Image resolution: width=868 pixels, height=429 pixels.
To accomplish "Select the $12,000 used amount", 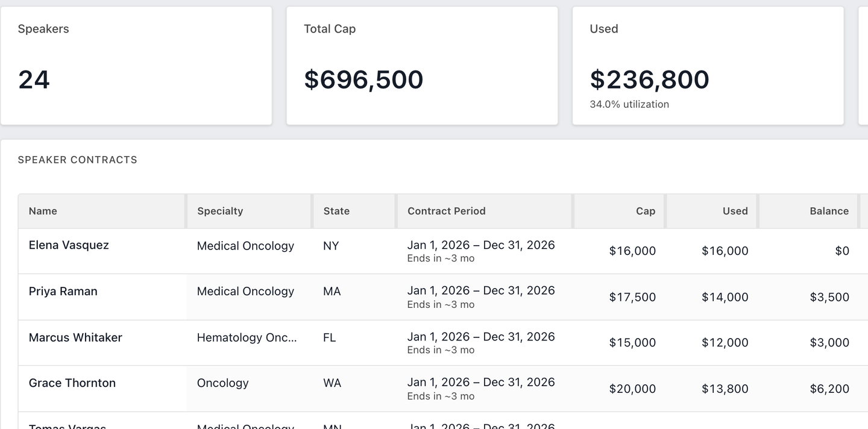I will click(x=725, y=343).
